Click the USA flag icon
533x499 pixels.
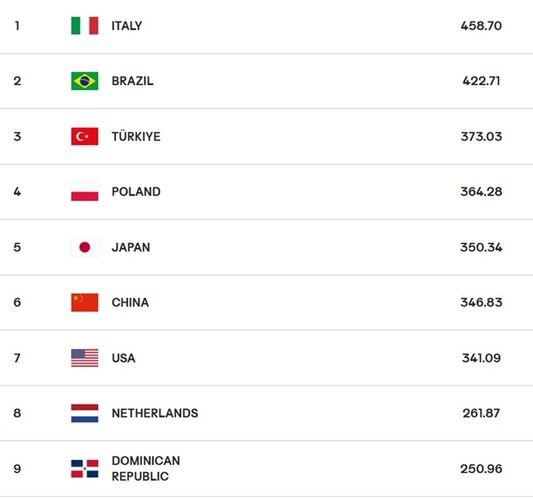85,358
